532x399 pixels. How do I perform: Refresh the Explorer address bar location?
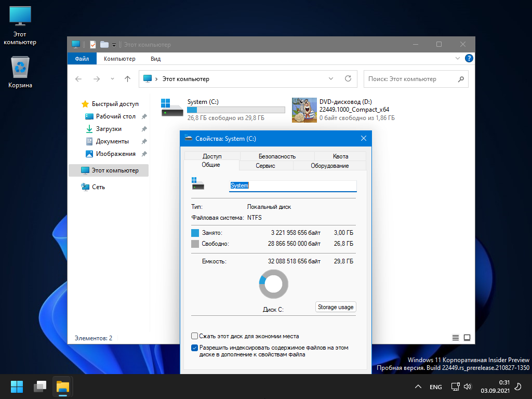(x=348, y=79)
